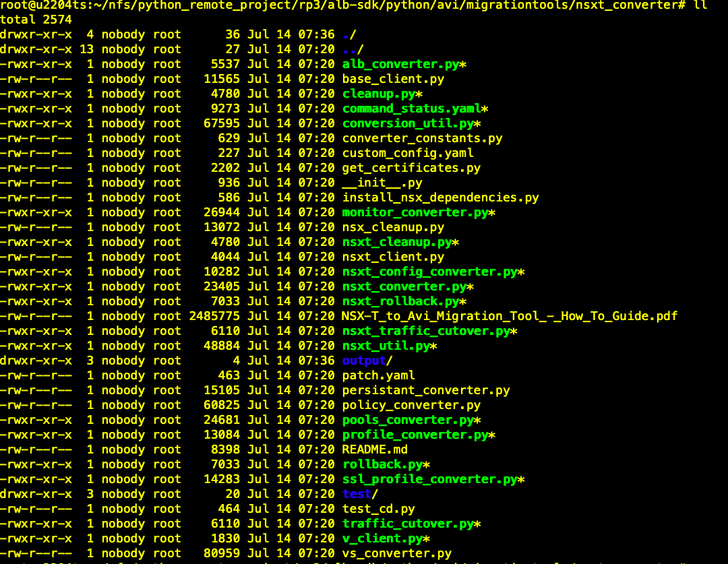Select nsx_cleanup.py filename
Image resolution: width=728 pixels, height=564 pixels.
coord(393,228)
